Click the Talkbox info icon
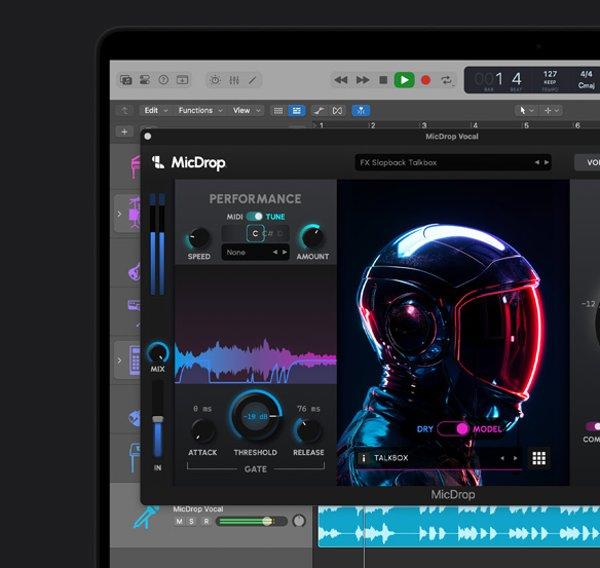The width and height of the screenshot is (600, 568). [363, 458]
